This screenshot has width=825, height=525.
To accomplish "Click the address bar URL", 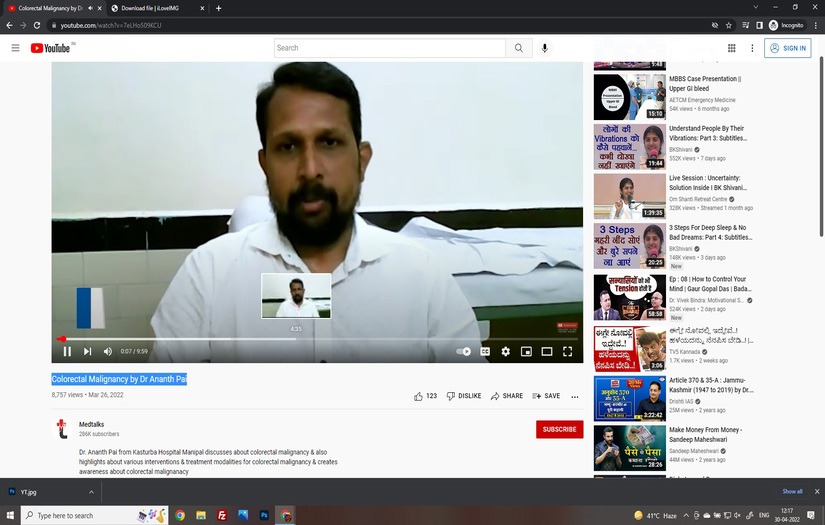I will 110,25.
